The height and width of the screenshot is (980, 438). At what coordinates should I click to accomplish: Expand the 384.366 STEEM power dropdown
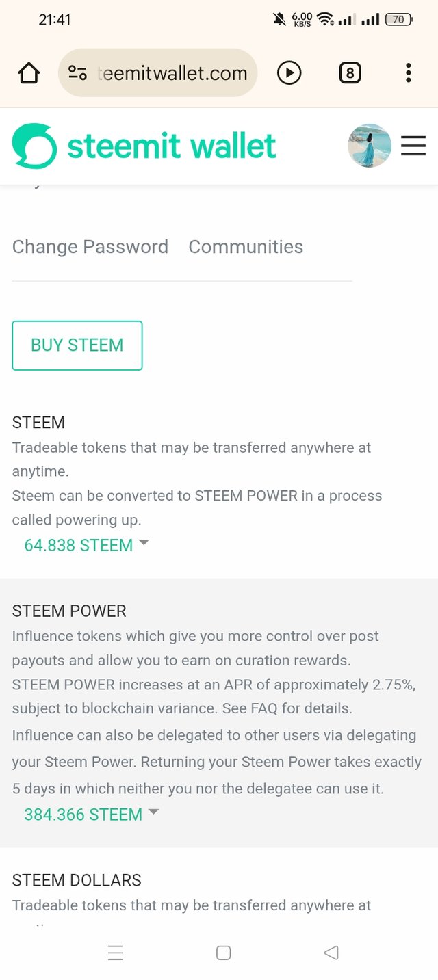[x=91, y=815]
